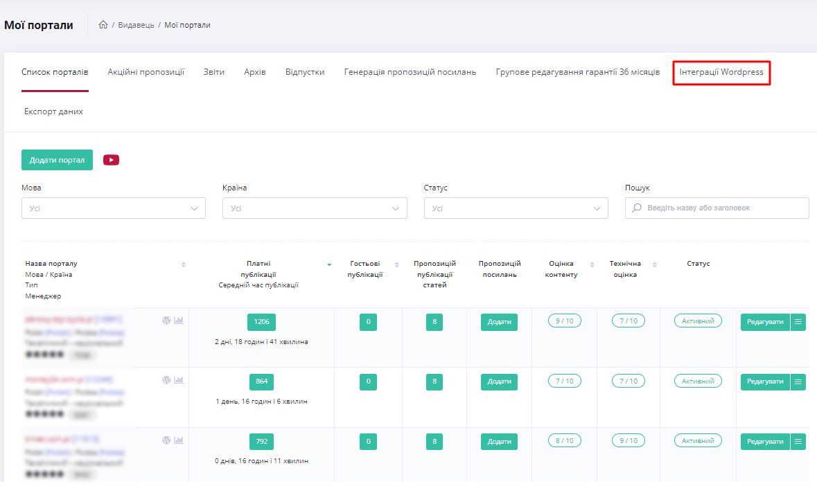Switch to the Інтеграції Wordpress tab
817x504 pixels.
(x=721, y=72)
